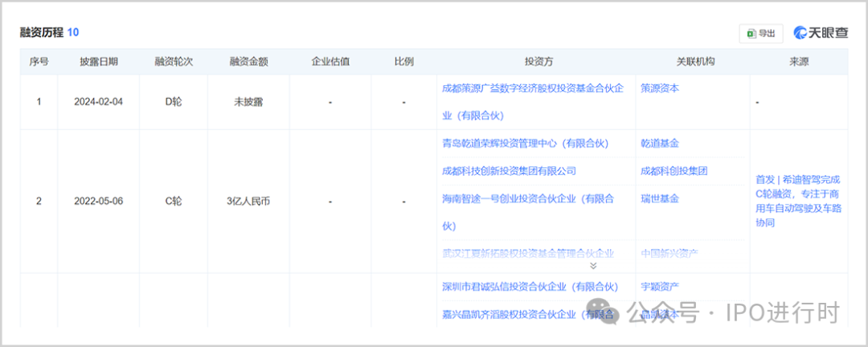This screenshot has height=347, width=868.
Task: Open 武汉江夏新拓股权投资基金 link
Action: coord(528,254)
